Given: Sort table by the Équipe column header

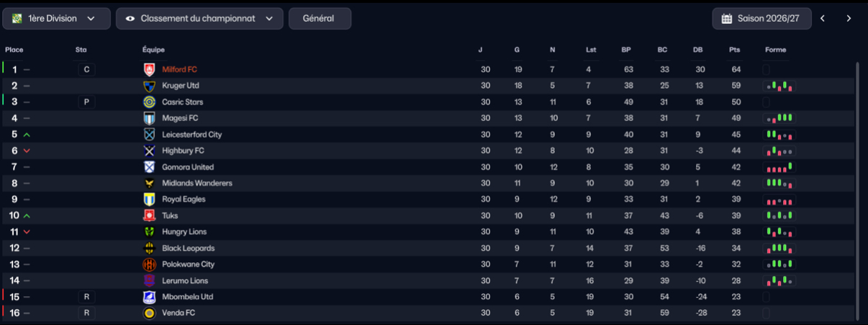Looking at the screenshot, I should [153, 50].
